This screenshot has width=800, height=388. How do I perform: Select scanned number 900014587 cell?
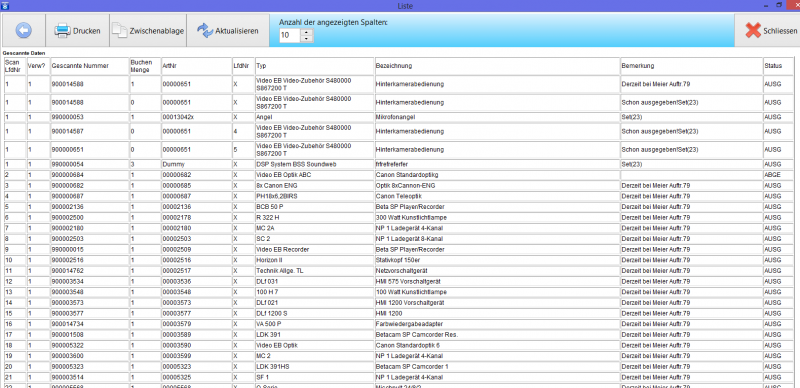pos(90,131)
